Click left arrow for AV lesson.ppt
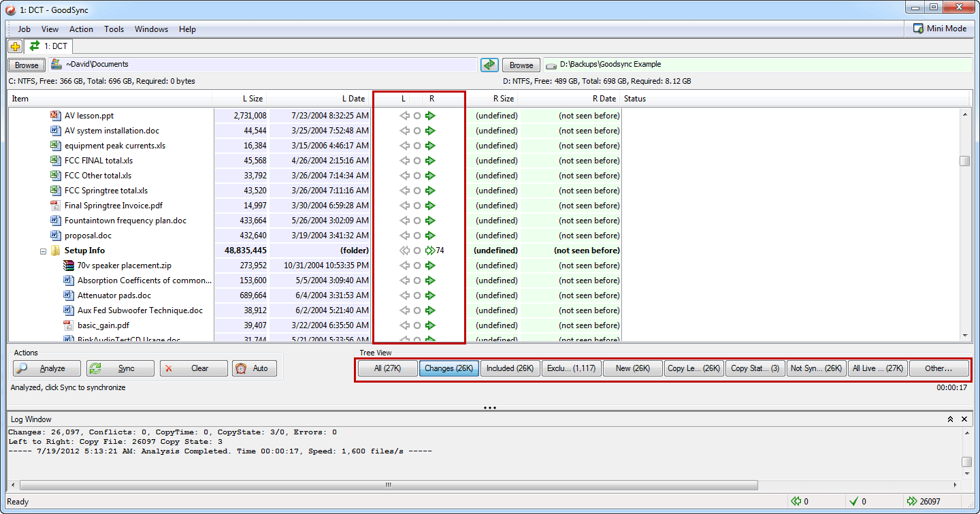 404,116
